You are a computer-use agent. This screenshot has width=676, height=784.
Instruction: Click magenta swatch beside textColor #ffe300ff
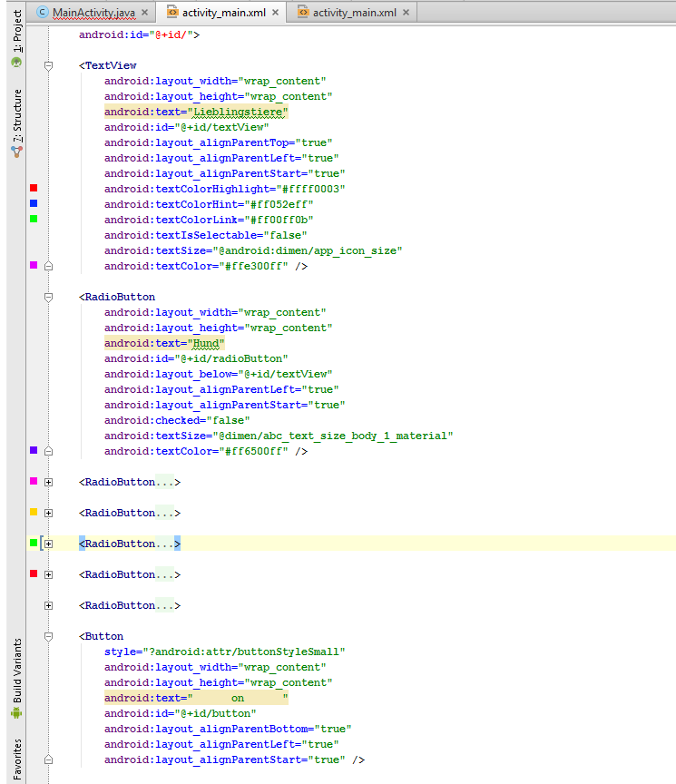(x=34, y=265)
